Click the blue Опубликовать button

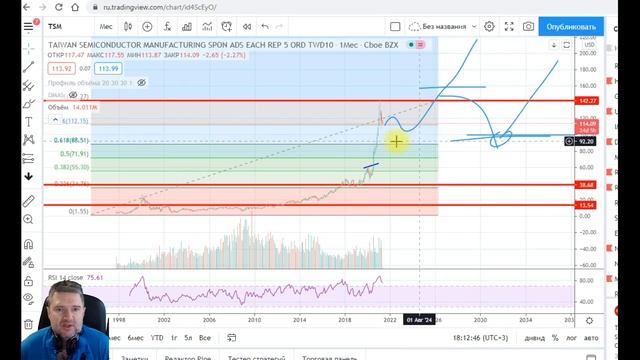click(571, 27)
